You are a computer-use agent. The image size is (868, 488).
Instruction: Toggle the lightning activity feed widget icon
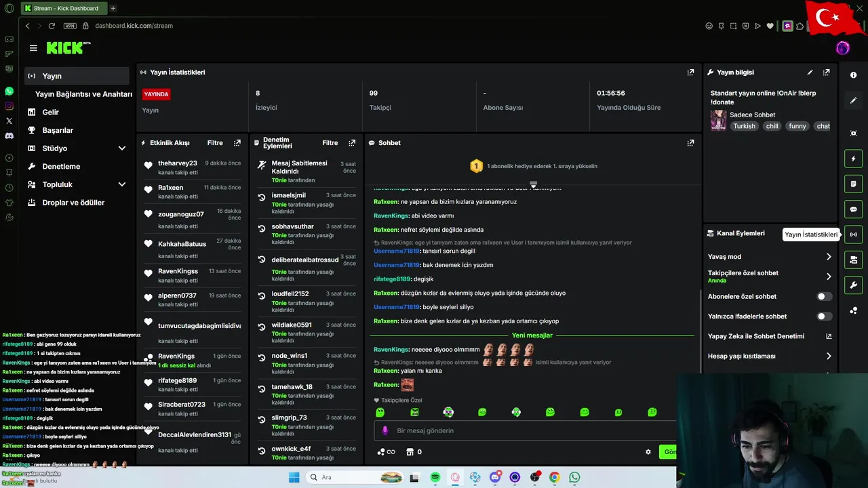click(854, 159)
